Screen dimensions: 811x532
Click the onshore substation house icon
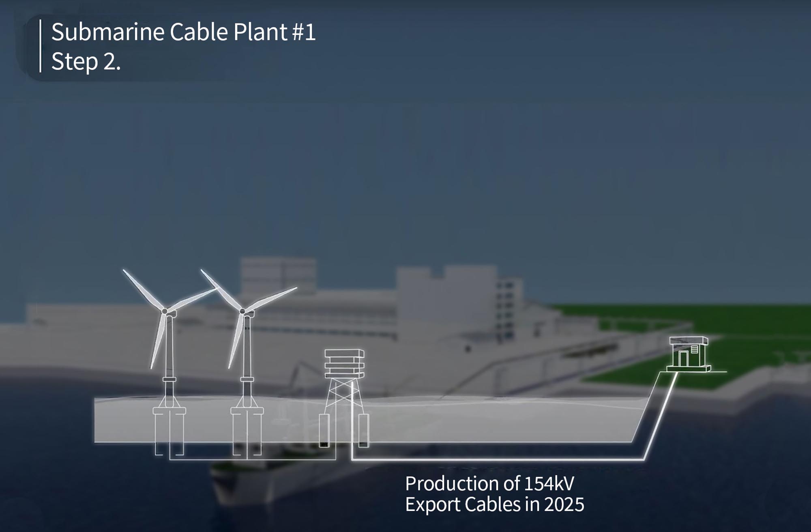[689, 354]
